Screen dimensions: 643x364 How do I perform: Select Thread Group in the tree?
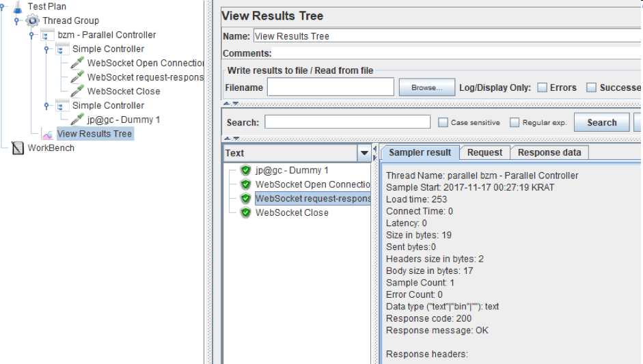(70, 20)
